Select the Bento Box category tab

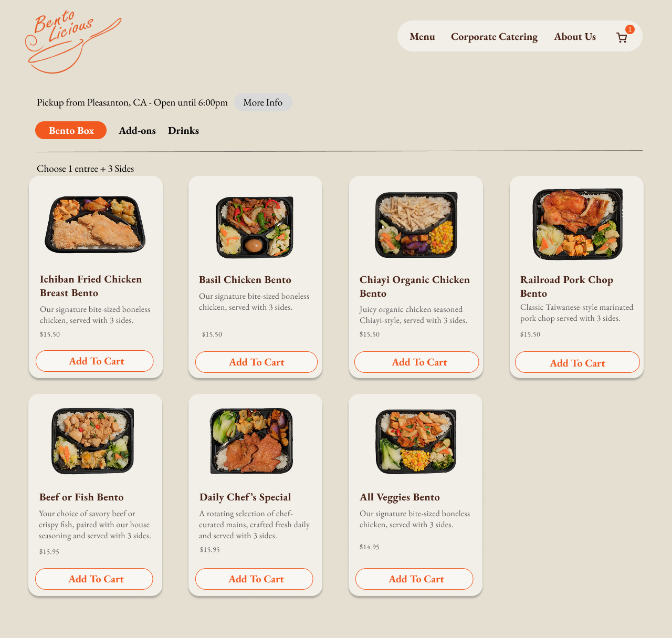tap(71, 130)
